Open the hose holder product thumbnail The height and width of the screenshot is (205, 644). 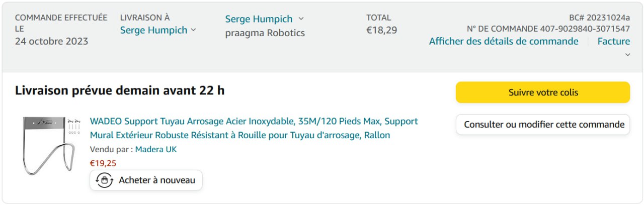coord(49,145)
